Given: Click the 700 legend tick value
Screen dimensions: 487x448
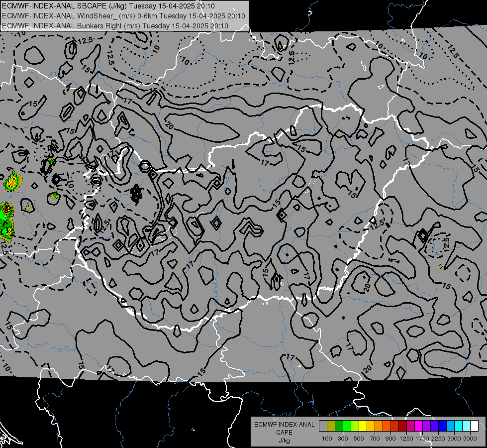Looking at the screenshot, I should 375,439.
